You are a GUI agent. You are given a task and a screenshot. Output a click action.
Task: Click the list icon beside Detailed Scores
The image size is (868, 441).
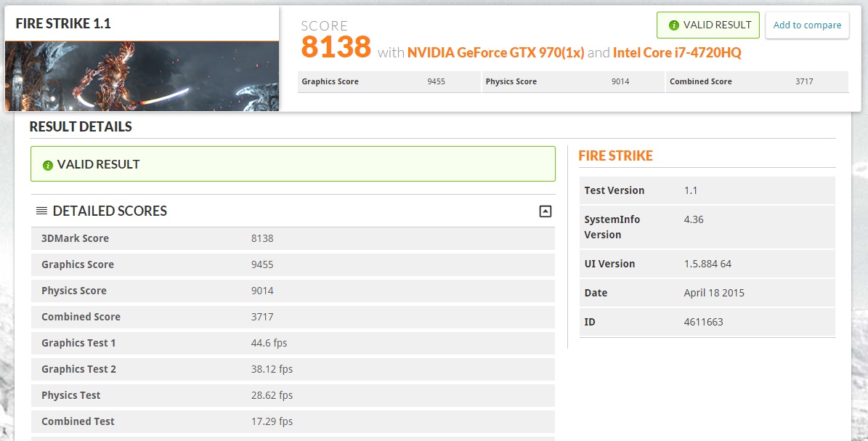point(41,211)
